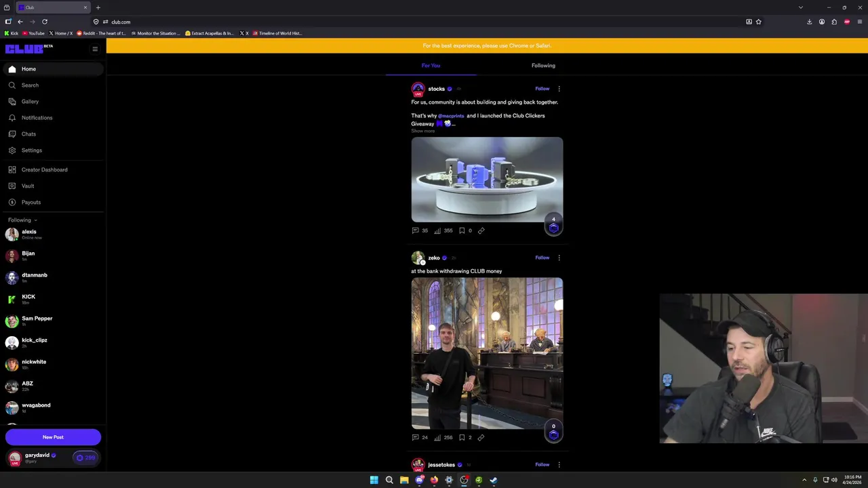This screenshot has height=488, width=868.
Task: Open Search in the Club sidebar
Action: point(52,85)
